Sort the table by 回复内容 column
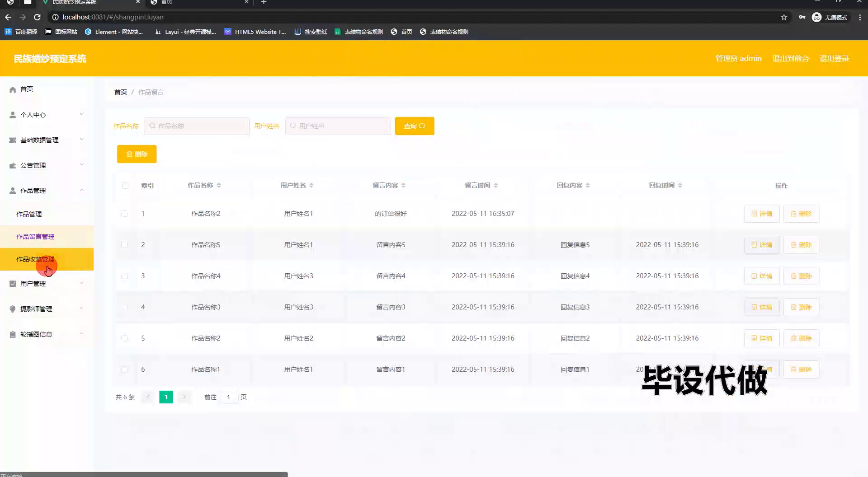Screen dimensions: 868x477 point(588,185)
